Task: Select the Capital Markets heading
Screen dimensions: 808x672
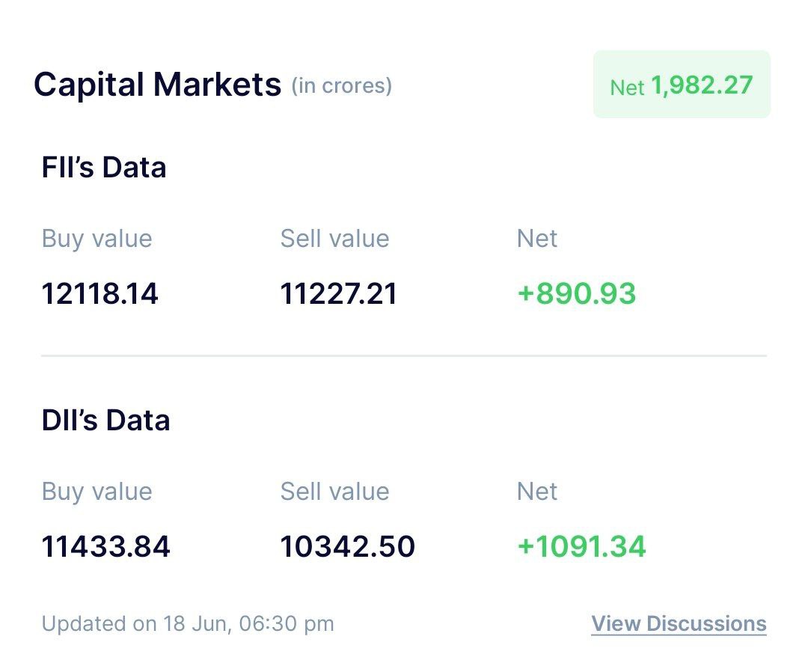Action: 157,84
